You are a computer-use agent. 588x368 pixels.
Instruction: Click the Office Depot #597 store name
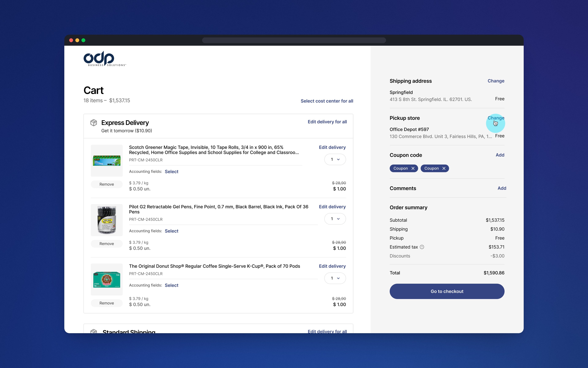[x=409, y=129]
